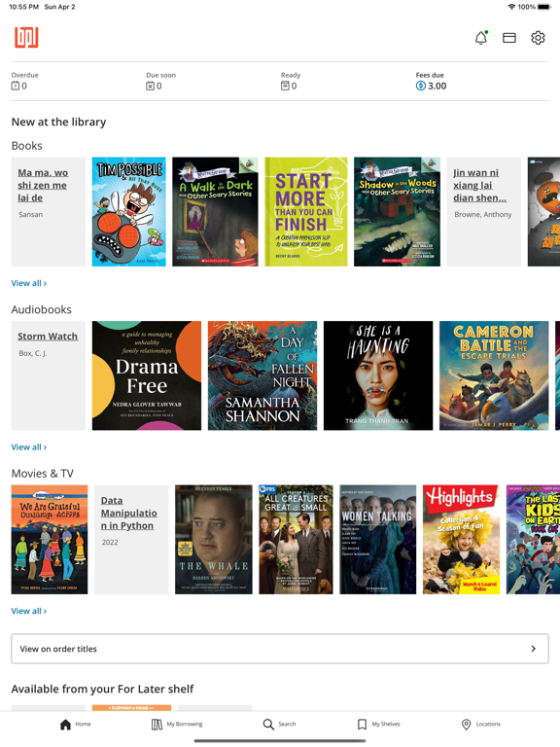Tap the Due soon calendar icon

(150, 86)
